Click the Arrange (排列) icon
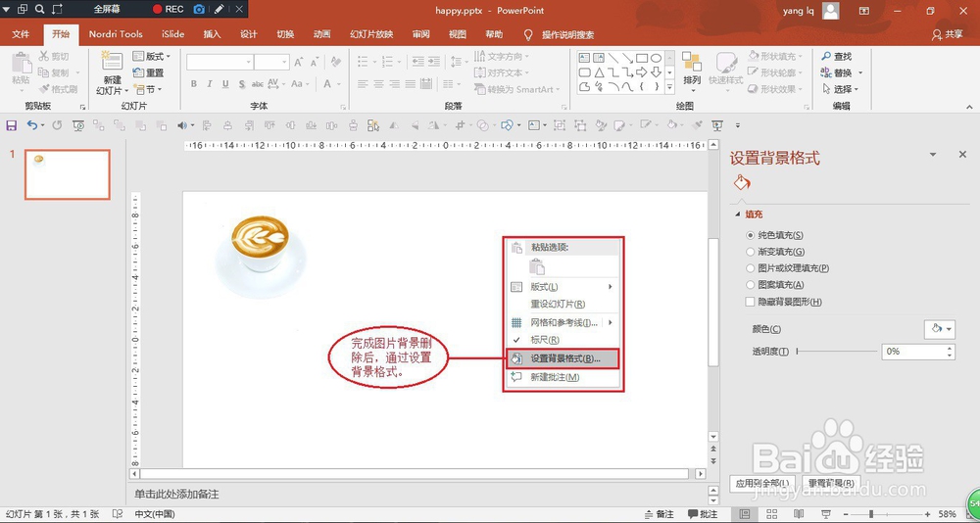 click(692, 62)
